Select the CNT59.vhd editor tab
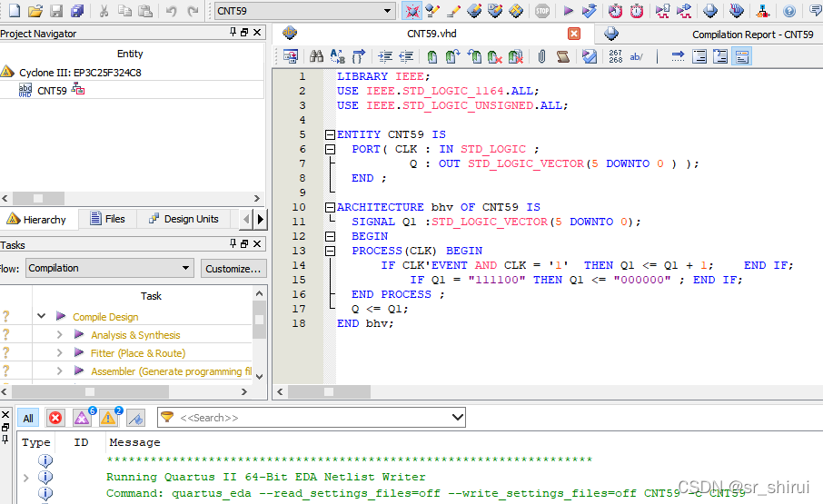The width and height of the screenshot is (823, 504). 431,34
